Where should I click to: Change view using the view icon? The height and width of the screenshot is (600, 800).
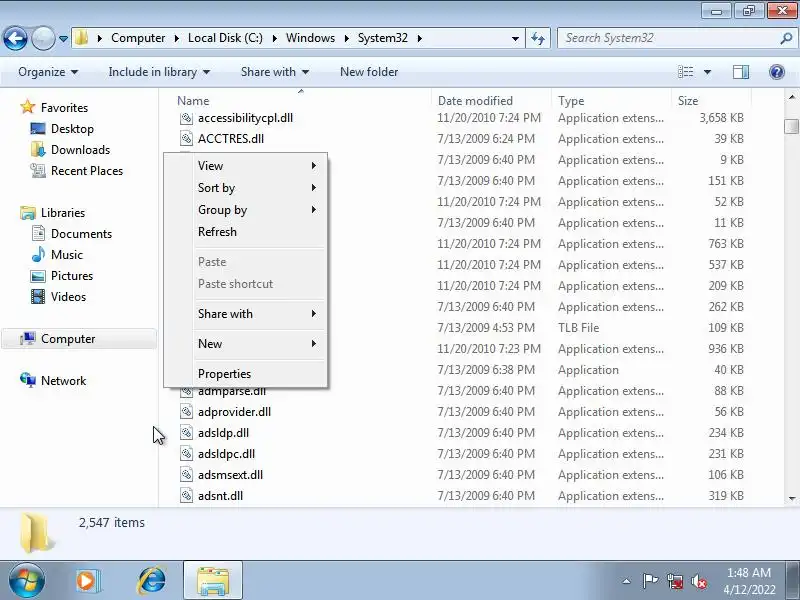tap(685, 72)
